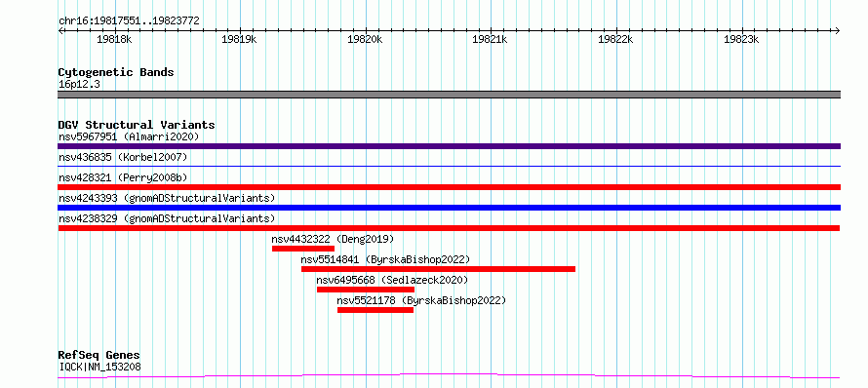Click the 19820k ruler tick label
Image resolution: width=868 pixels, height=388 pixels.
point(366,39)
